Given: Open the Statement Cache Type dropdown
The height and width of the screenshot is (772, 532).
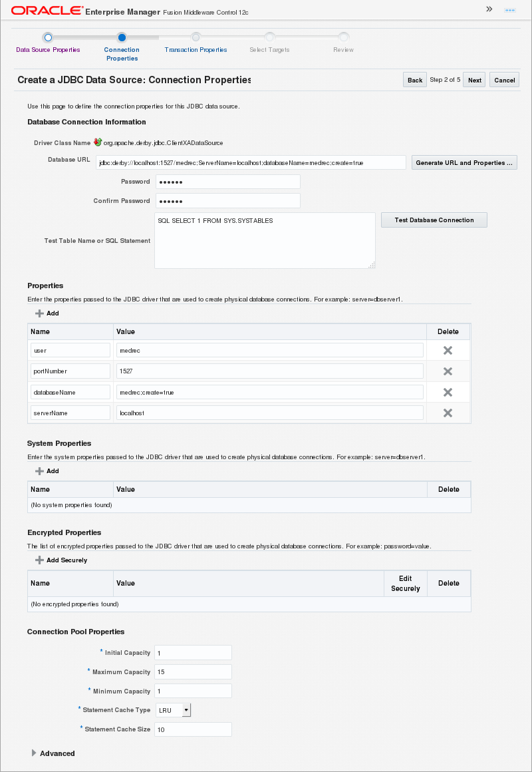Looking at the screenshot, I should [x=186, y=710].
